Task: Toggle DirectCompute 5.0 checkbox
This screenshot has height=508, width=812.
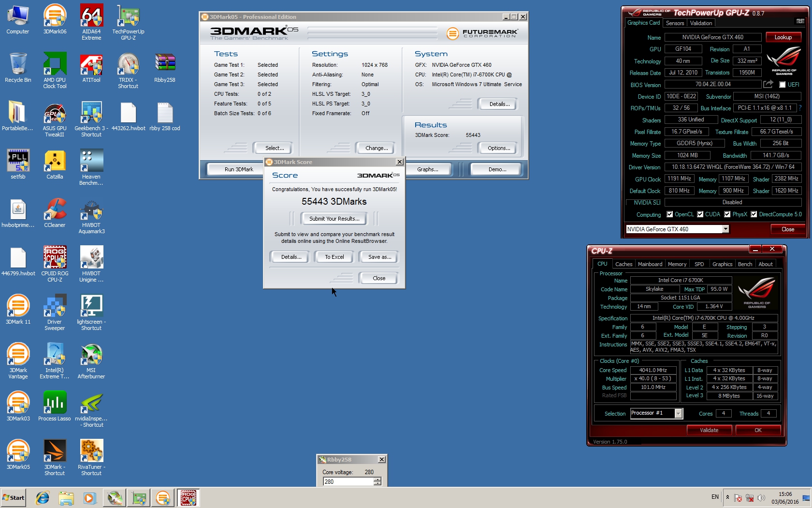Action: (754, 214)
